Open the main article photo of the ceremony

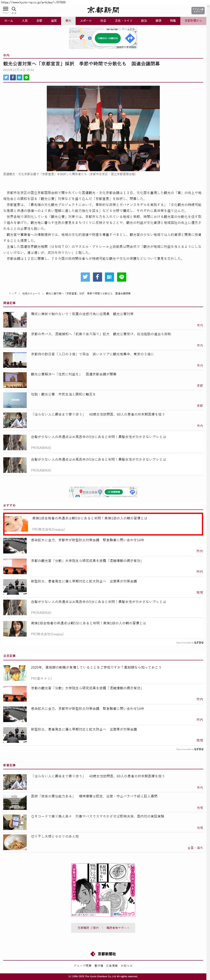[x=103, y=128]
